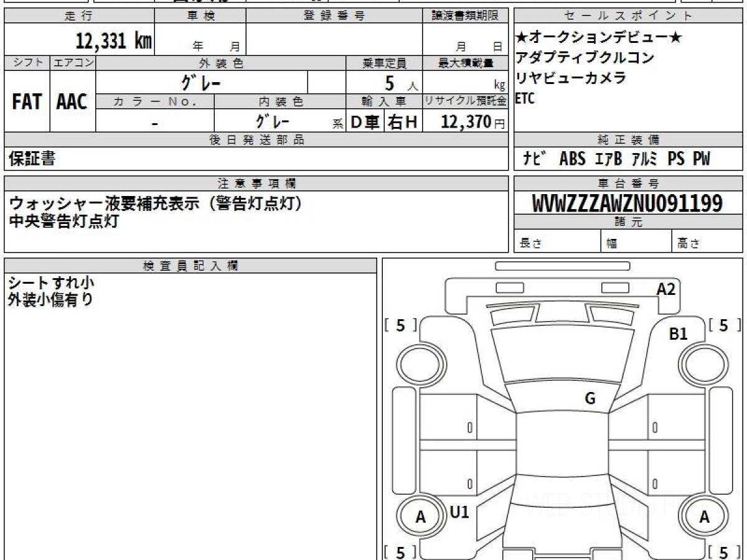Click the 最大積載量 header
The width and height of the screenshot is (747, 560).
coord(465,63)
